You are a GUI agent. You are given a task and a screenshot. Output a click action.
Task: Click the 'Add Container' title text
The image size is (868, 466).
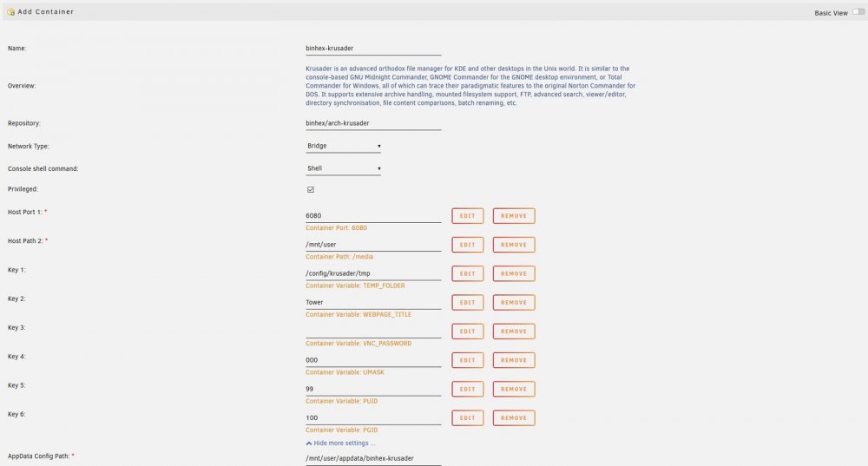pos(45,11)
